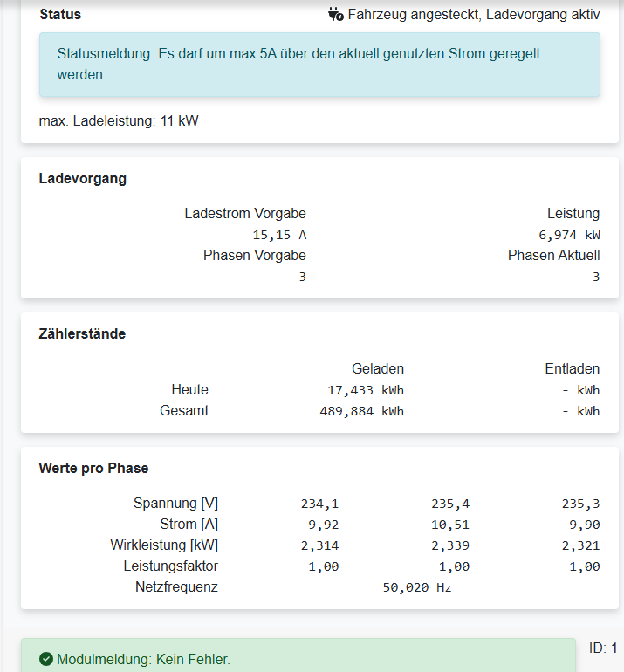Viewport: 624px width, 672px height.
Task: Select the blue Statusmeldung info box
Action: [319, 65]
